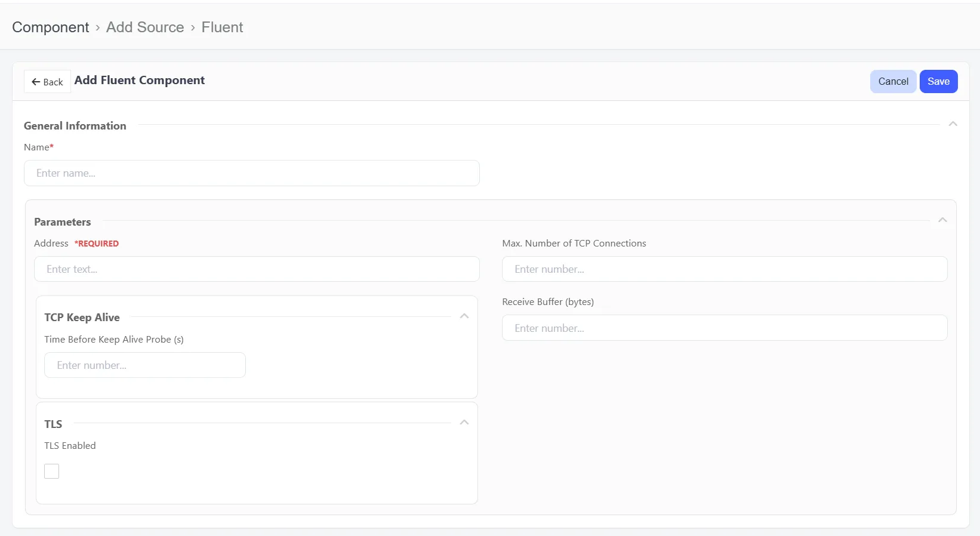Save the Fluent component
The width and height of the screenshot is (980, 536).
point(938,82)
